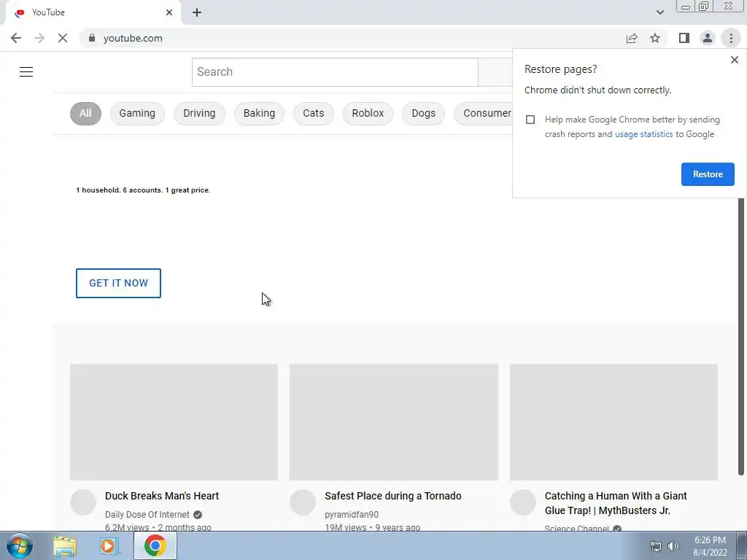Stop loading the page
The width and height of the screenshot is (747, 560).
63,38
